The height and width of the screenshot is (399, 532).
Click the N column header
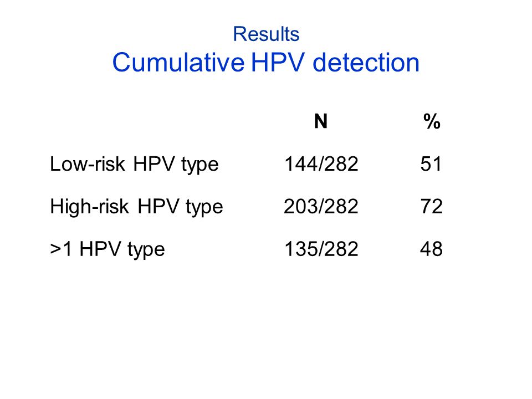321,121
